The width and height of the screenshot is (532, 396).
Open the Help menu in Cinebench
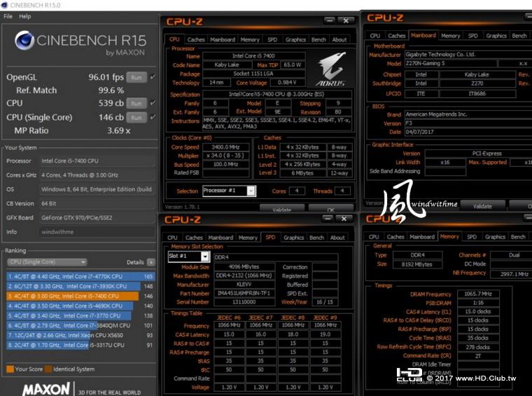point(24,16)
